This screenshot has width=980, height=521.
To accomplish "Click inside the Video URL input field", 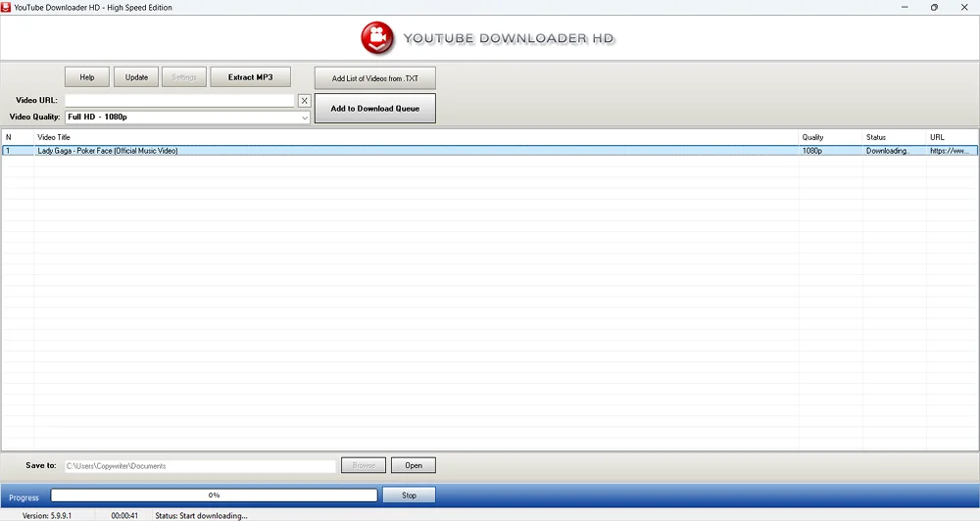I will tap(179, 101).
